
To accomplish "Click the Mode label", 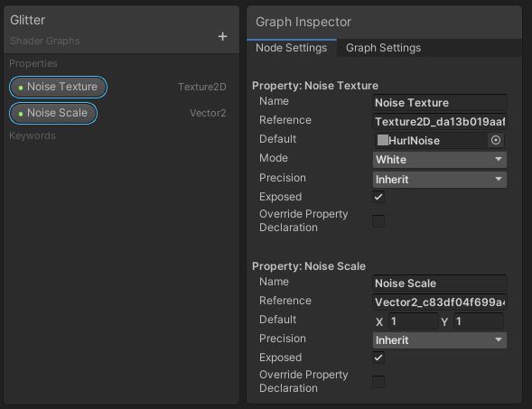I will pos(274,158).
